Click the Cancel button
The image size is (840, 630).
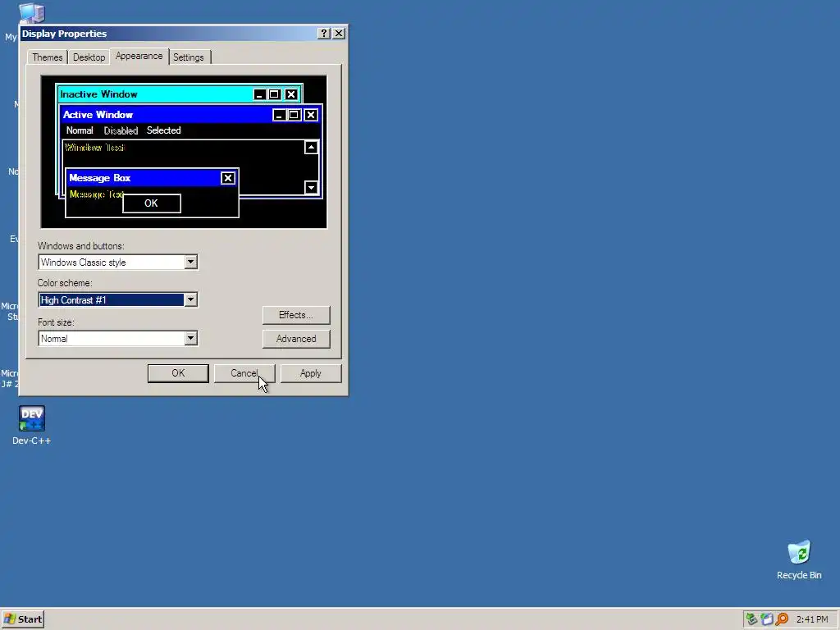coord(244,373)
